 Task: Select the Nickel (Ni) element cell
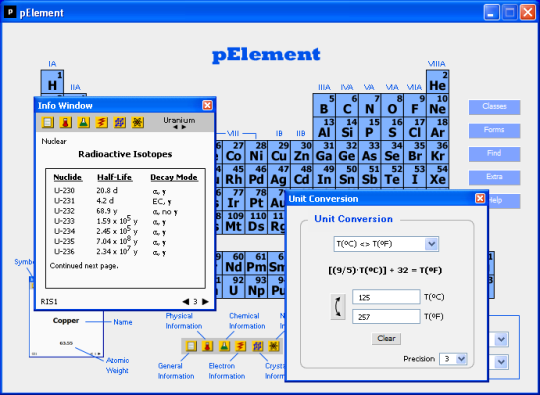pos(256,152)
